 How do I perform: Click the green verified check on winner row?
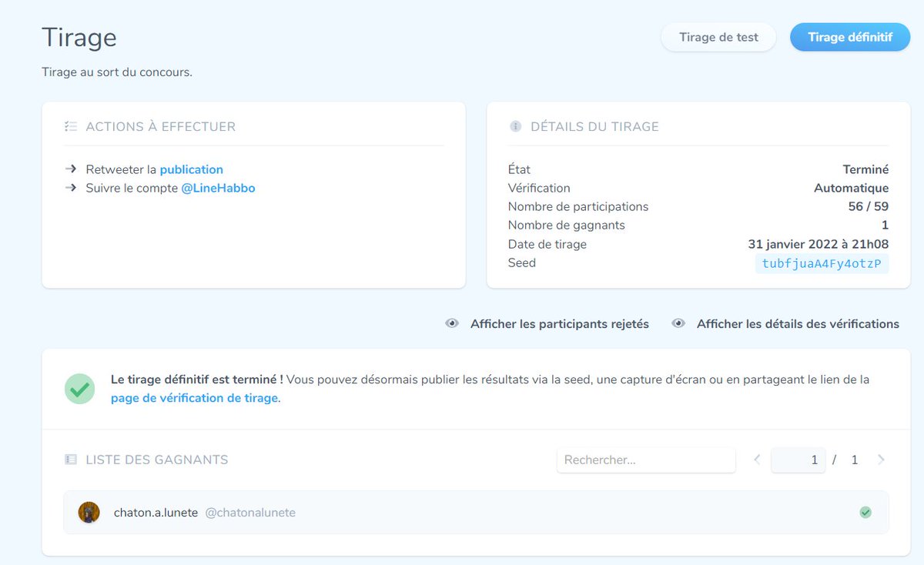click(865, 513)
